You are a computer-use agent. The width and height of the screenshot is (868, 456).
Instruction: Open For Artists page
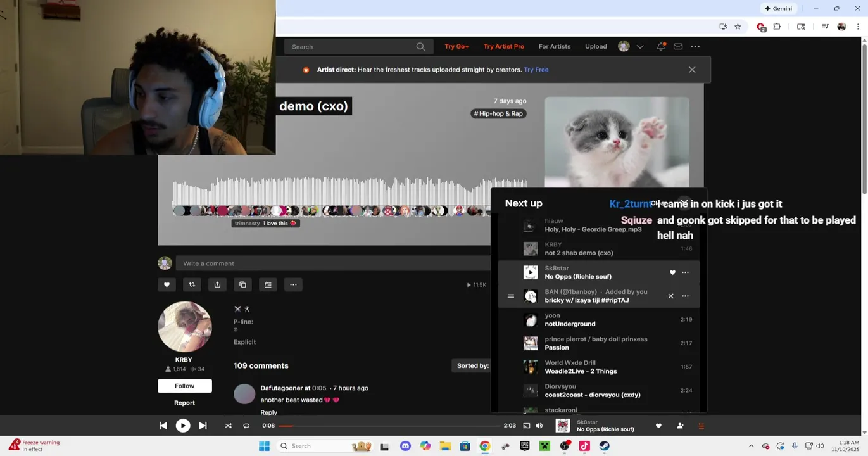(x=555, y=46)
